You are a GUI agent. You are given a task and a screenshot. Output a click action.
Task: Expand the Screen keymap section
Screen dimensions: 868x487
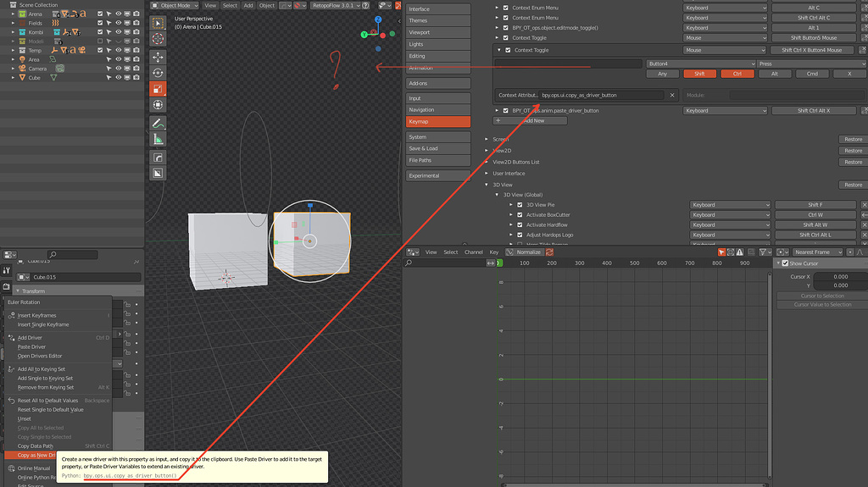point(487,140)
